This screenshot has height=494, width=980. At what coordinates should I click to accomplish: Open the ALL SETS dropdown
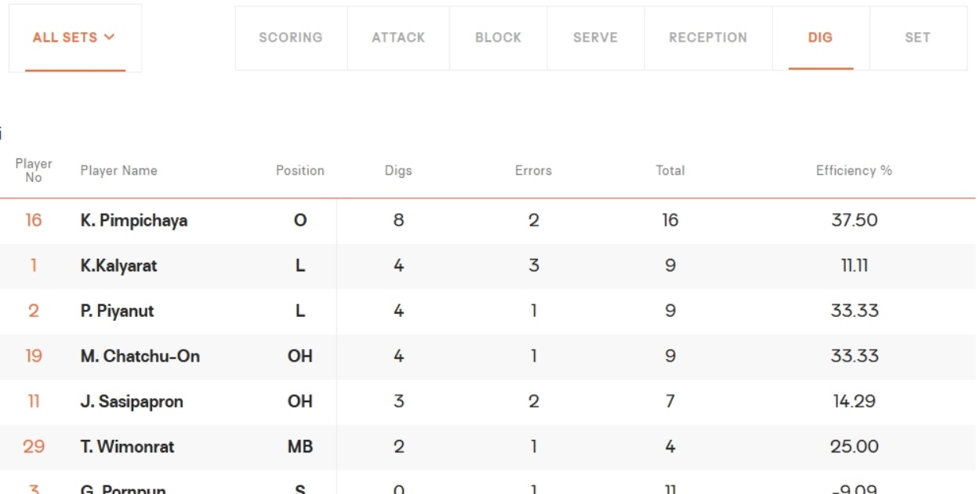(75, 38)
